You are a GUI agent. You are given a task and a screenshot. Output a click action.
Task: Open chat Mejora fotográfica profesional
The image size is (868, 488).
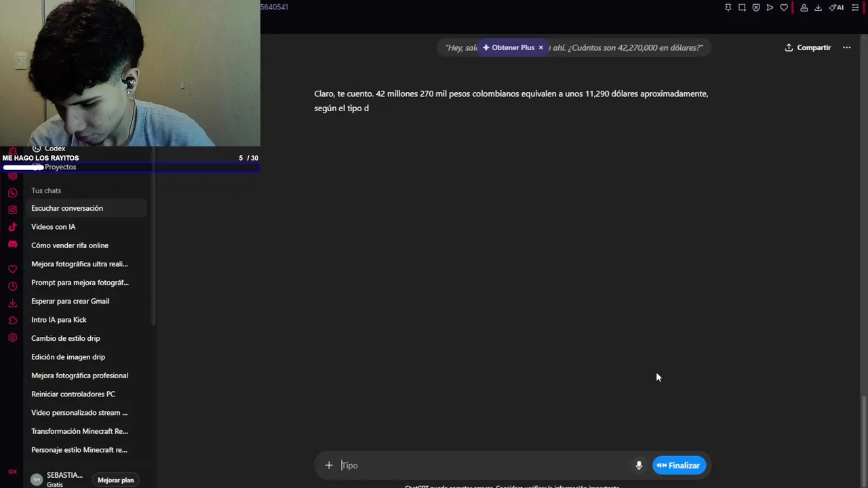87,375
